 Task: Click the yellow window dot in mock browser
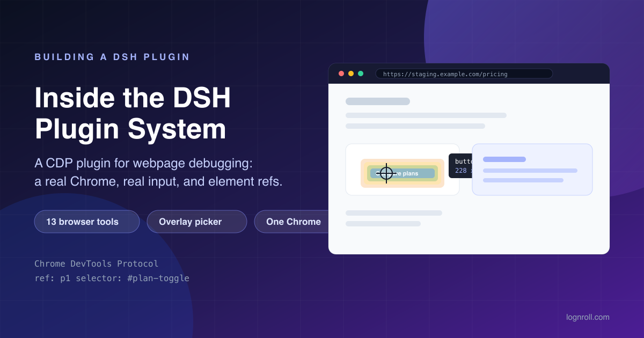tap(351, 74)
